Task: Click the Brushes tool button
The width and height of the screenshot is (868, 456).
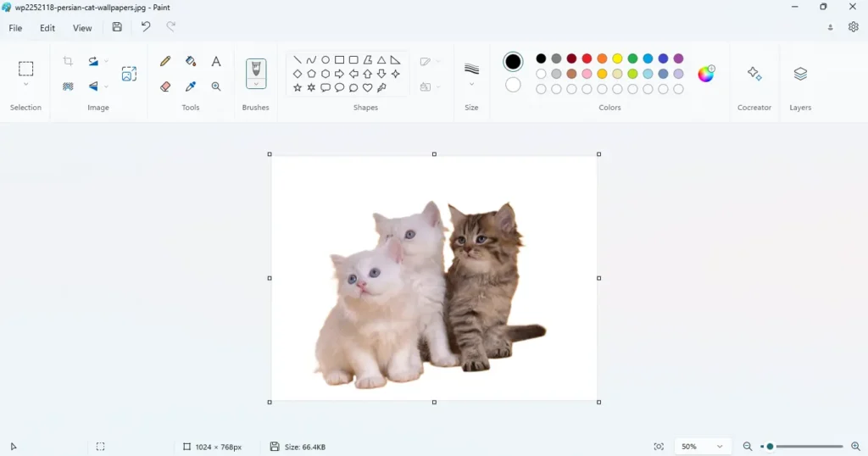Action: tap(256, 69)
